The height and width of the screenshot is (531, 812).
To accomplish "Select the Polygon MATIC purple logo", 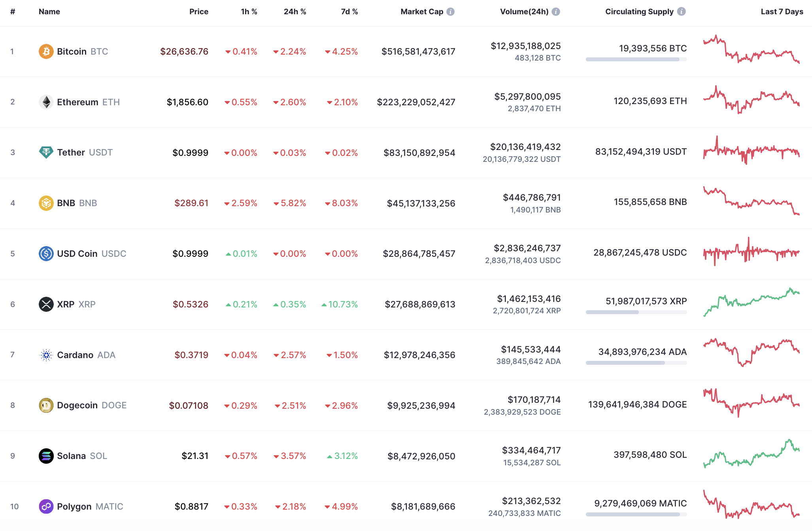I will [46, 506].
